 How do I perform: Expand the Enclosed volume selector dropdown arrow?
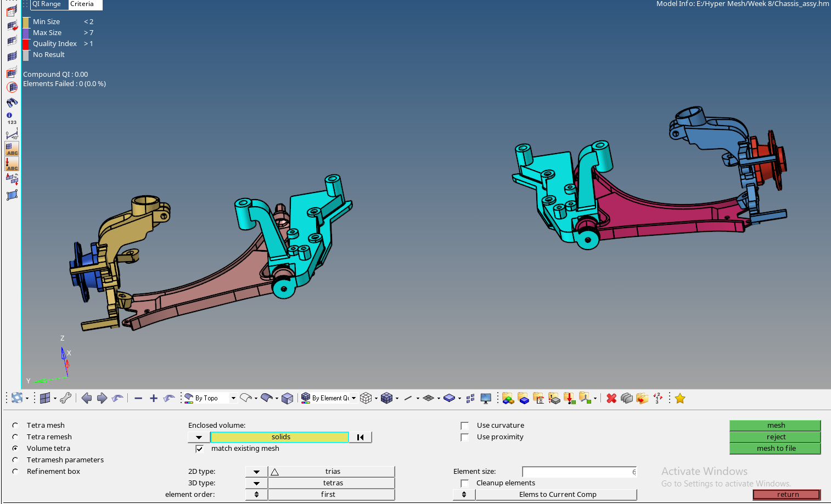[x=199, y=437]
